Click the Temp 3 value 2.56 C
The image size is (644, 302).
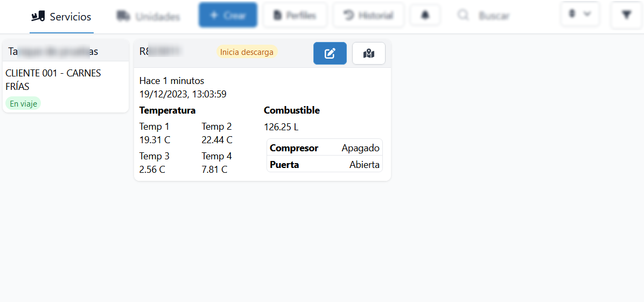point(152,170)
